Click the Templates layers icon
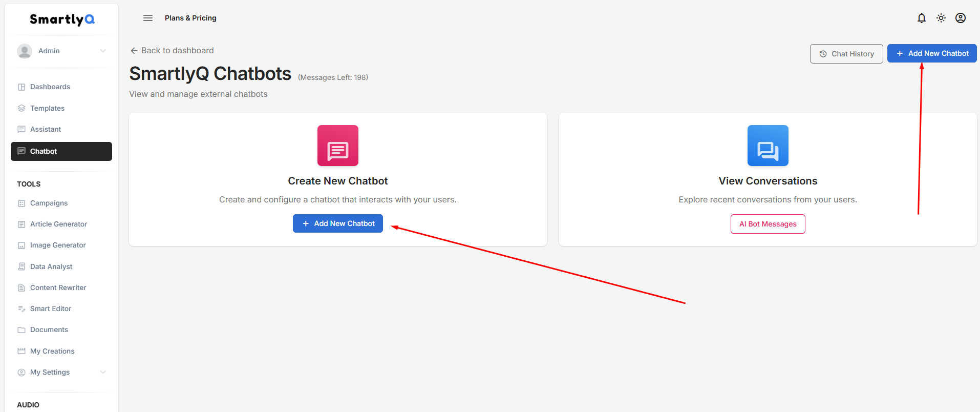The width and height of the screenshot is (980, 412). tap(22, 108)
